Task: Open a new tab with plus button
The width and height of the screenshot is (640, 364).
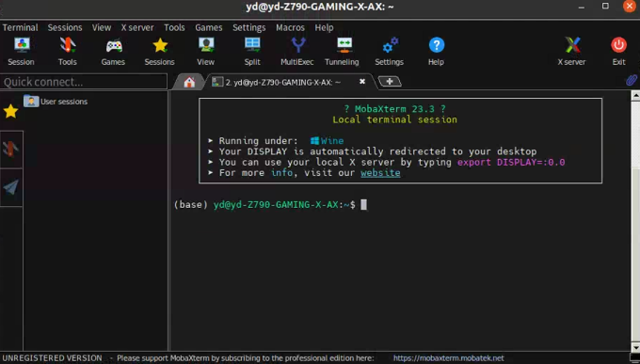Action: click(390, 82)
